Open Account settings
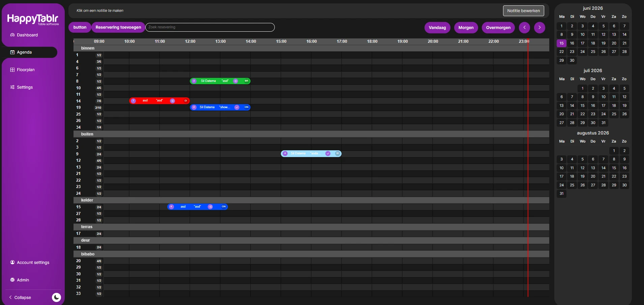The width and height of the screenshot is (644, 305). [30, 263]
